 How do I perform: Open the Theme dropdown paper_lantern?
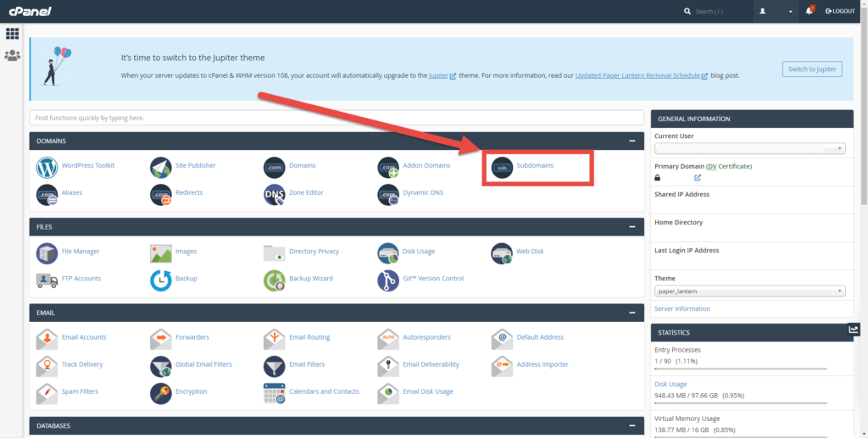pyautogui.click(x=749, y=291)
